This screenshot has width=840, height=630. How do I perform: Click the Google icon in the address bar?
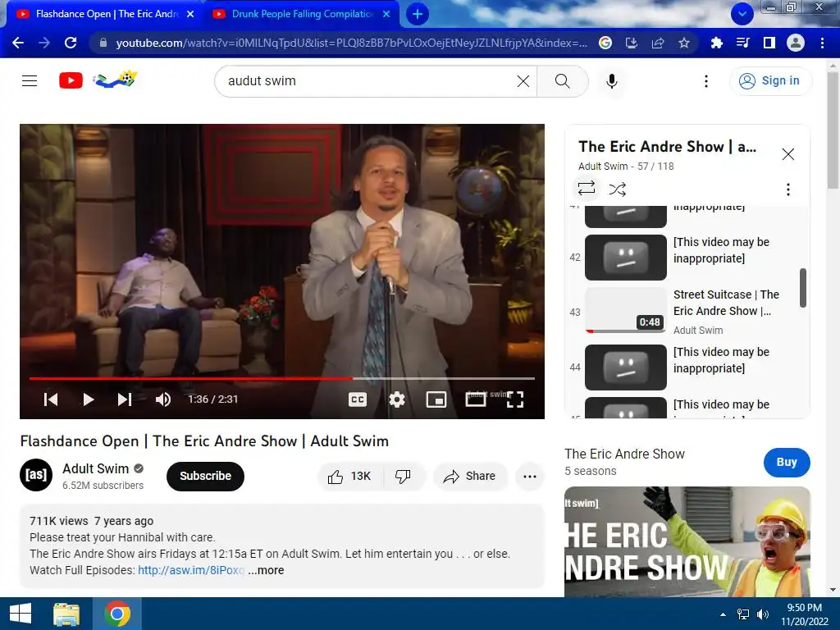pos(605,43)
